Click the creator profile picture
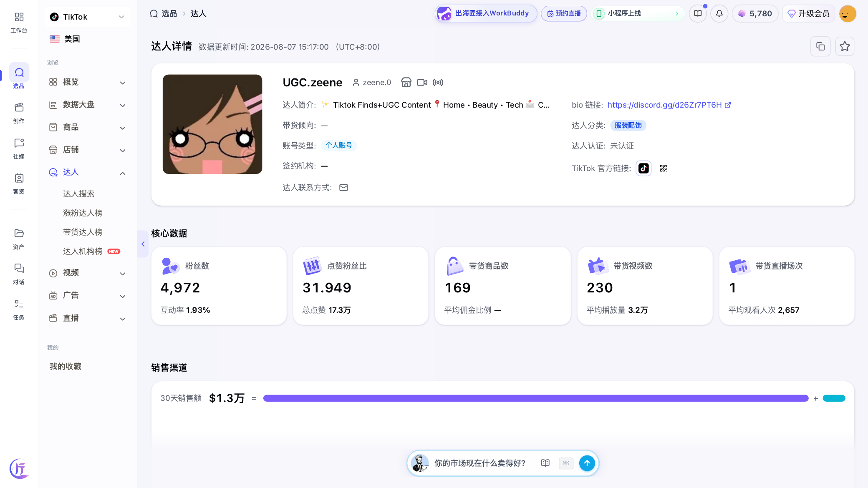Viewport: 868px width, 488px height. coord(212,124)
